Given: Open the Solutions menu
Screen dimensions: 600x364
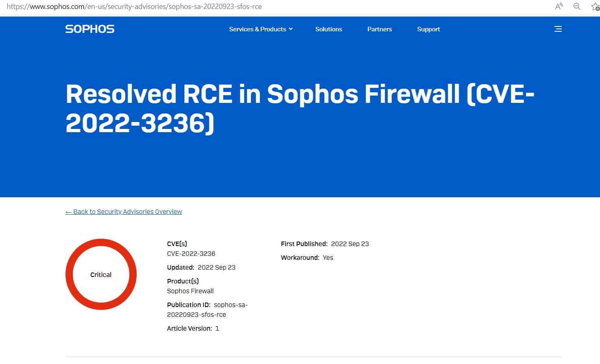Looking at the screenshot, I should (x=329, y=29).
